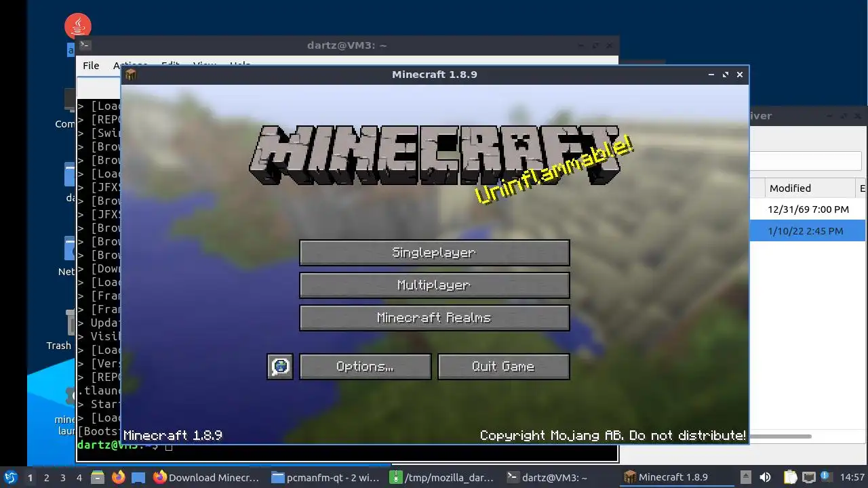This screenshot has width=868, height=488.
Task: Launch Firefox from the taskbar quicklaunch
Action: (118, 477)
